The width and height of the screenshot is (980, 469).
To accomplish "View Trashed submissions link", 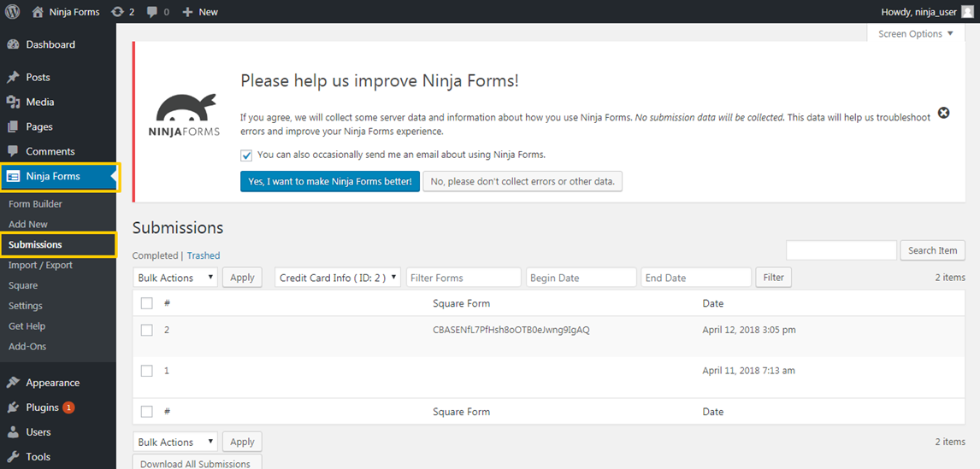I will click(204, 255).
